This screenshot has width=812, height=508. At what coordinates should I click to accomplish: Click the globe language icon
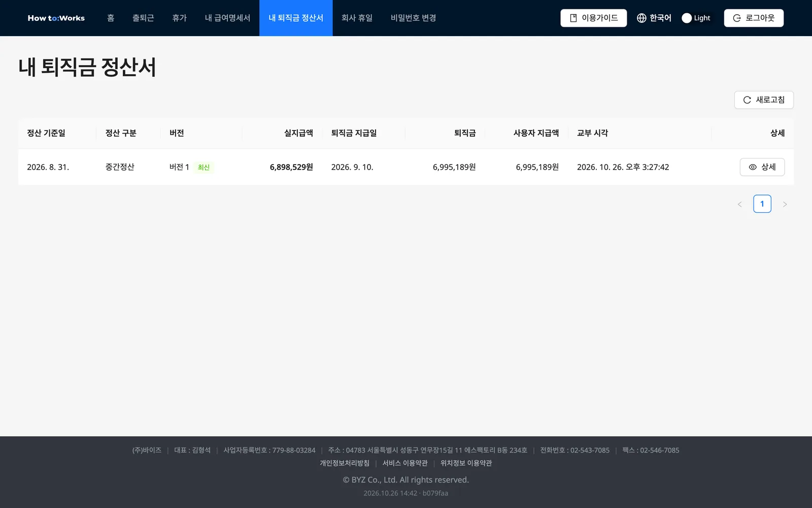pyautogui.click(x=641, y=18)
